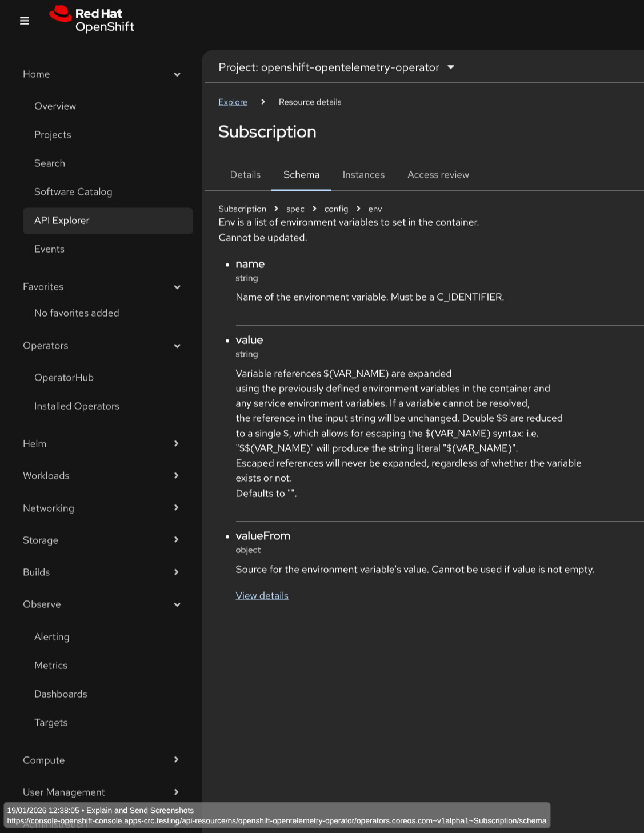
Task: Navigate to Installed Operators
Action: coord(77,406)
